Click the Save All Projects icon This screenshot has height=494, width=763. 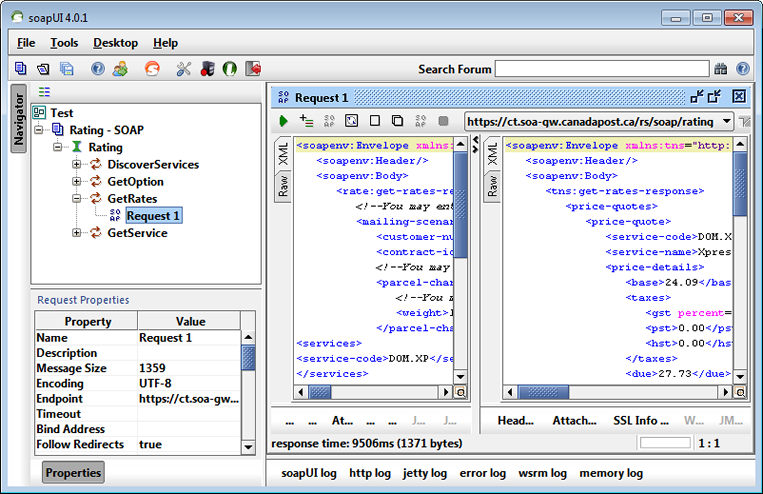click(66, 69)
